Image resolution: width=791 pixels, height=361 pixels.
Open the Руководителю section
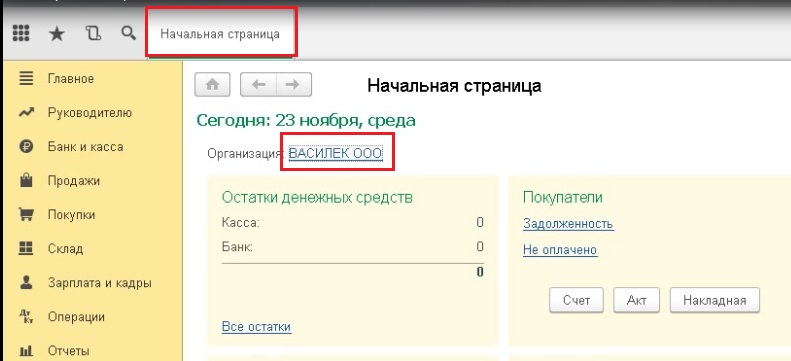[90, 113]
